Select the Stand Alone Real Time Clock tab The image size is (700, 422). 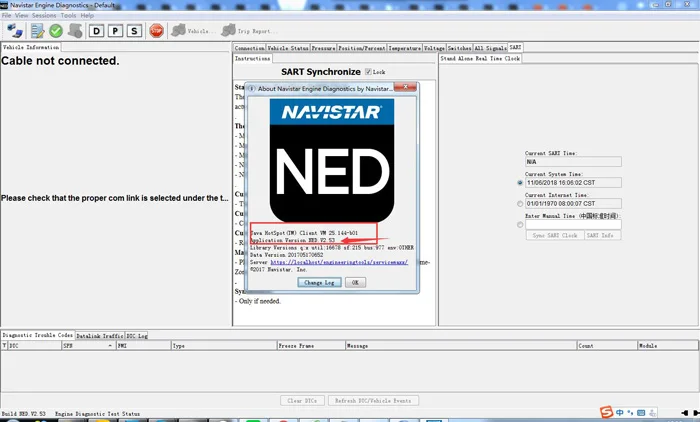point(480,58)
